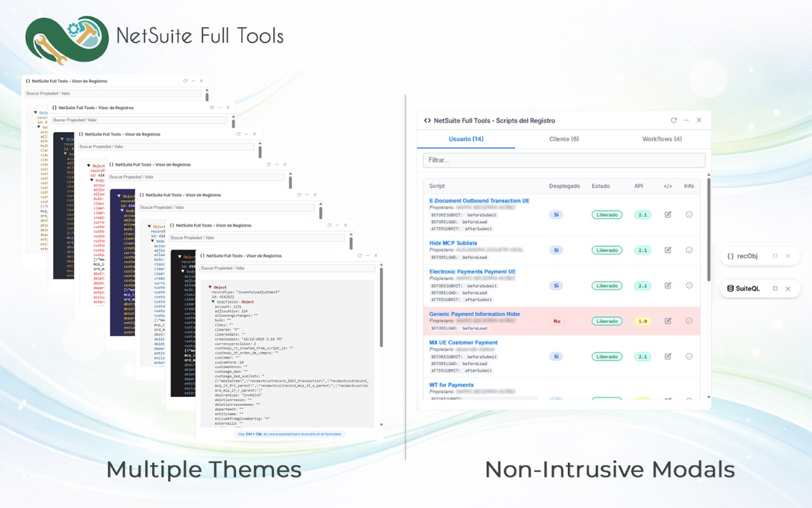The image size is (812, 508).
Task: Switch to the Workflows (4) tab
Action: pos(662,138)
